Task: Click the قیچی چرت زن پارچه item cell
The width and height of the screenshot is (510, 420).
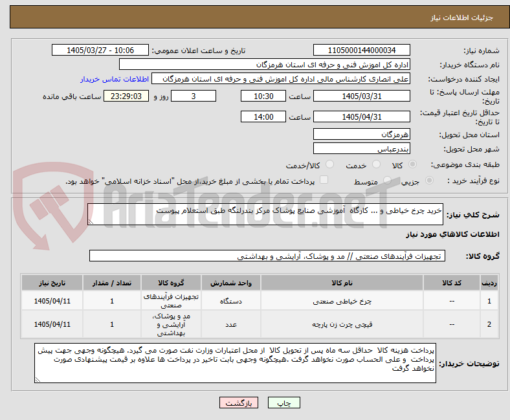Action: tap(342, 324)
